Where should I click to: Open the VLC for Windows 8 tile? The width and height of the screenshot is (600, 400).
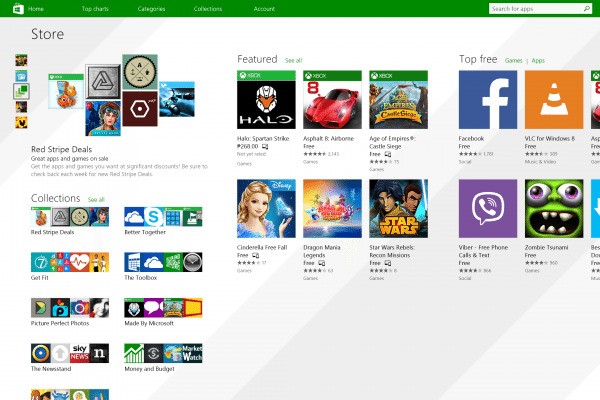click(554, 100)
